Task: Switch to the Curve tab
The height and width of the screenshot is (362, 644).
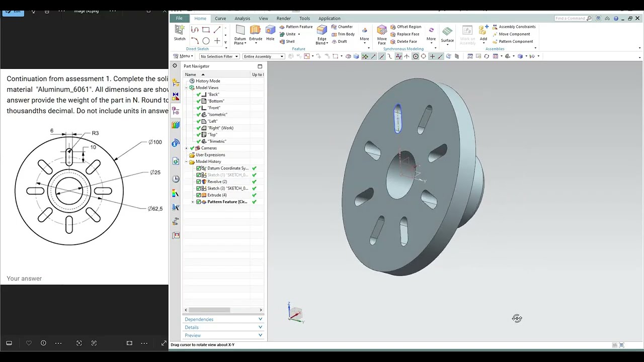Action: click(220, 19)
